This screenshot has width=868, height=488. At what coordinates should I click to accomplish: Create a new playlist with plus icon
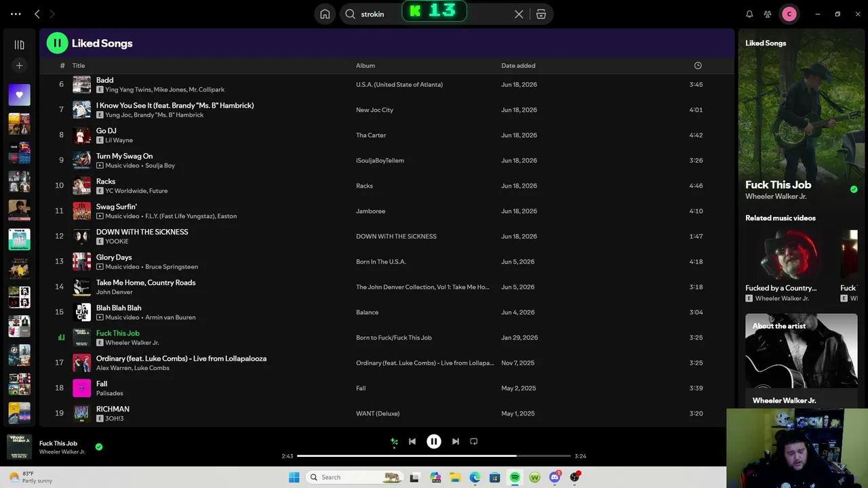pos(19,66)
